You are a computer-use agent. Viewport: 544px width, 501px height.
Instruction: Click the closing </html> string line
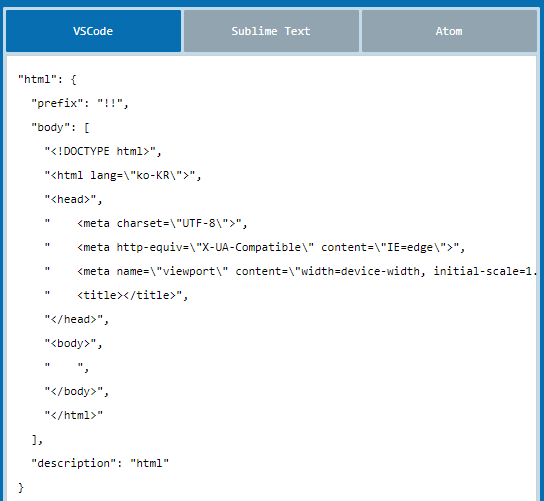point(74,415)
